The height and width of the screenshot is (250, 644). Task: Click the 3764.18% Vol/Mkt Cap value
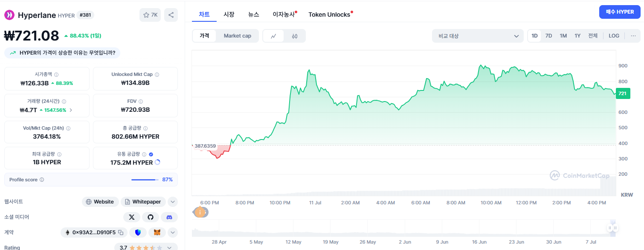[47, 137]
